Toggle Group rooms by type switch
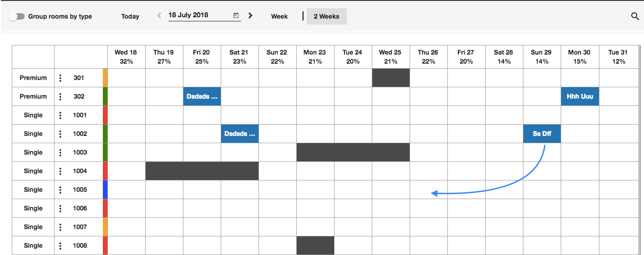This screenshot has height=255, width=644. 16,16
